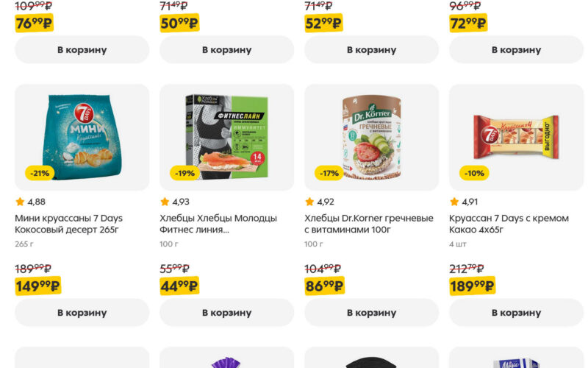This screenshot has height=368, width=588.
Task: Click the star rating icon showing 4,91
Action: click(454, 202)
